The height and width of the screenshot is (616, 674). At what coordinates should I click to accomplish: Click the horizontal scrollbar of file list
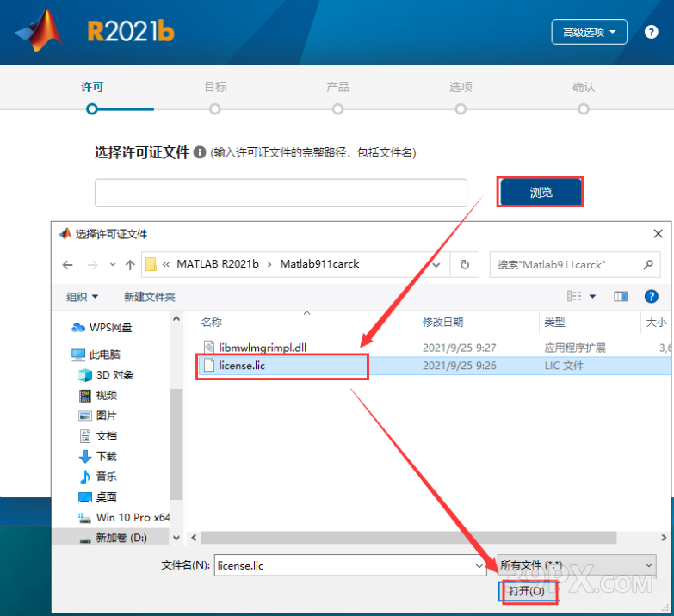(x=409, y=538)
